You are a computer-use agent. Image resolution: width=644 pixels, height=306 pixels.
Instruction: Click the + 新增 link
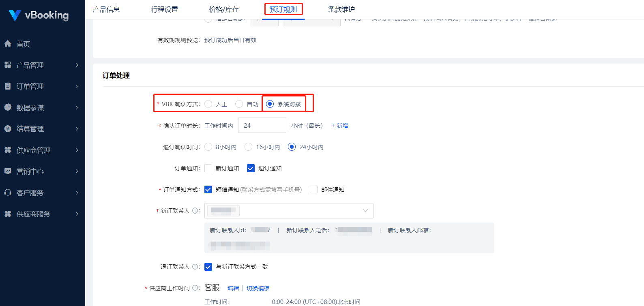[x=340, y=126]
